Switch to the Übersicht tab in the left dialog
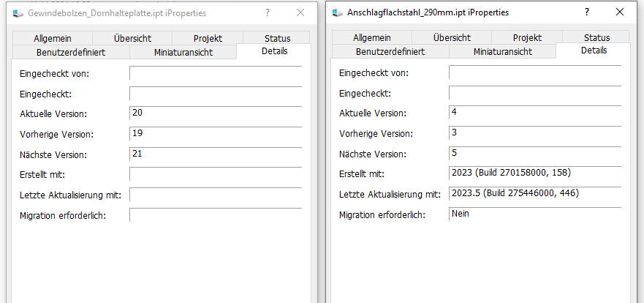Screen dimensions: 644x303 [132, 38]
